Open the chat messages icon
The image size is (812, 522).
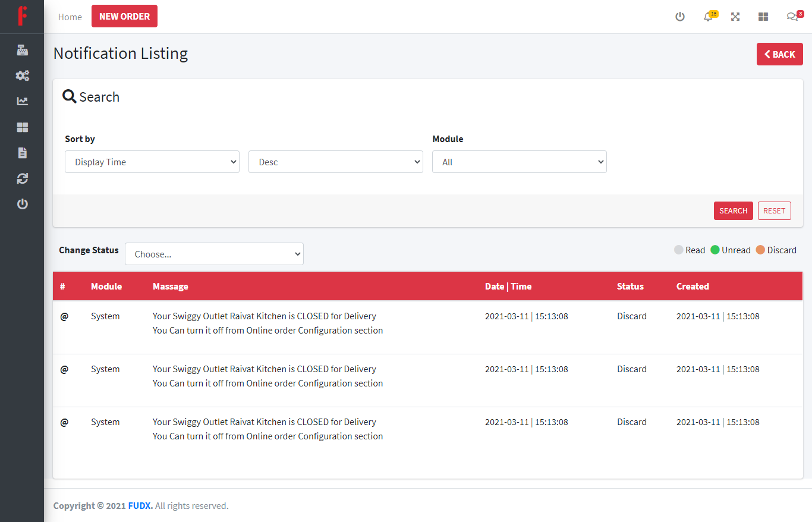[x=792, y=17]
